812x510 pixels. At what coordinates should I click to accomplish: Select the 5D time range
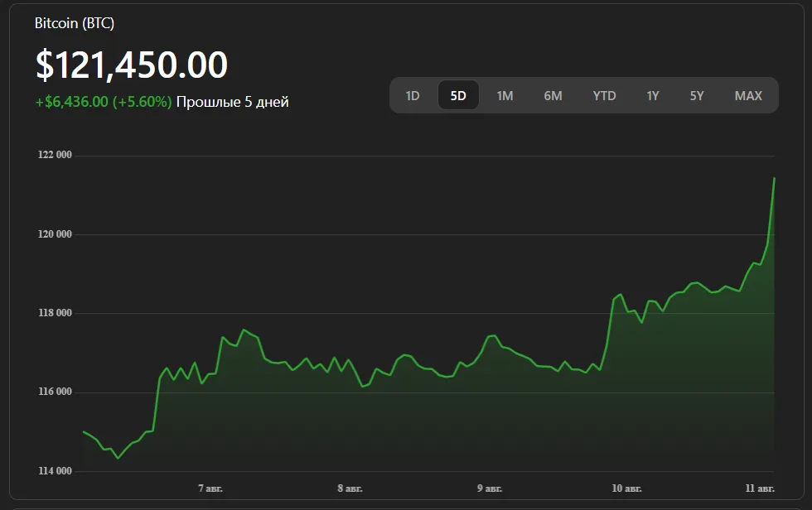coord(458,96)
